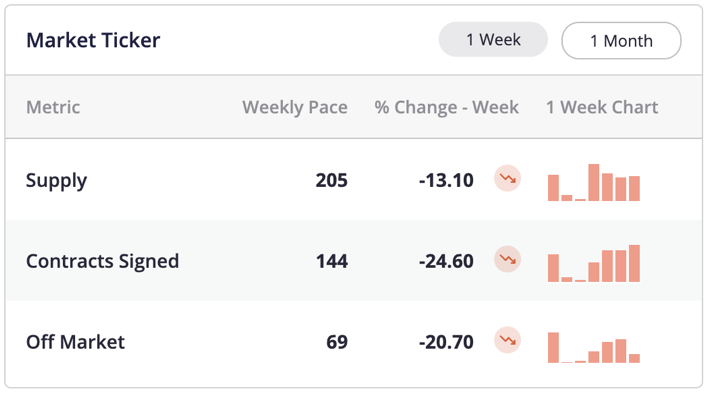718x394 pixels.
Task: Click the Market Ticker panel title
Action: coord(93,40)
